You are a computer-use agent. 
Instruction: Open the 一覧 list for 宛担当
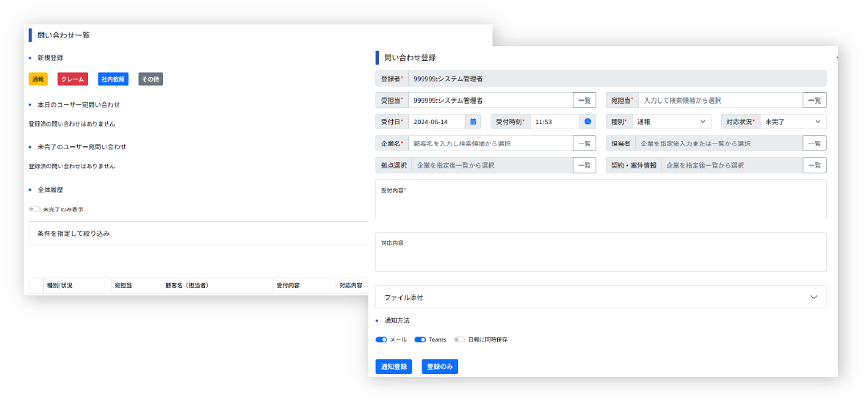(814, 100)
